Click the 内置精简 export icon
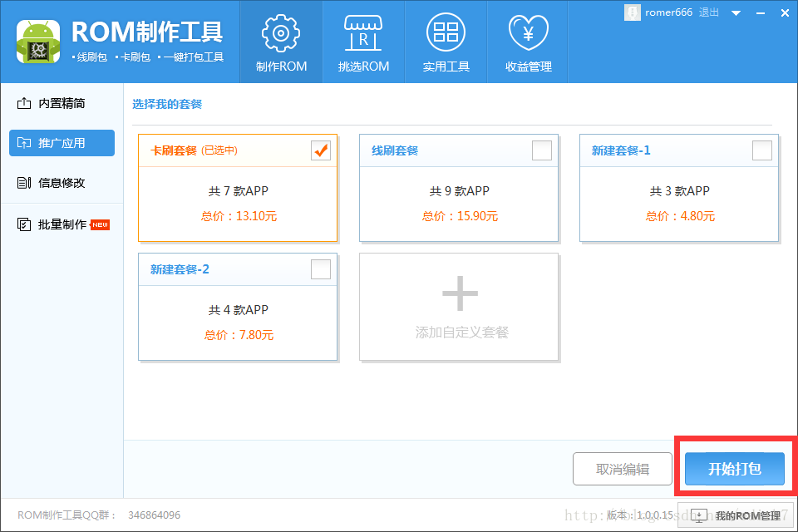 tap(23, 103)
